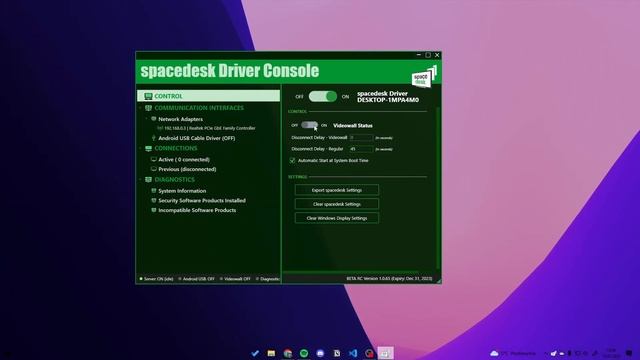Open the CONNECTIONS section
The height and width of the screenshot is (360, 640).
pyautogui.click(x=176, y=148)
